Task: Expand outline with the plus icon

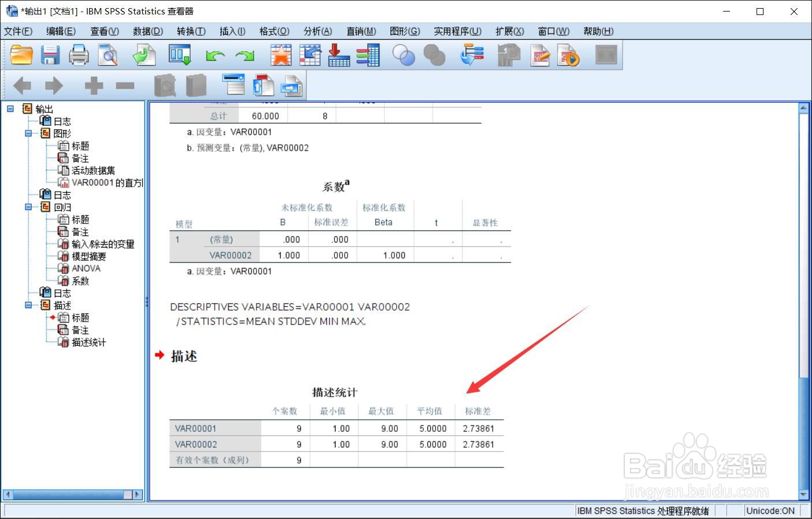Action: pyautogui.click(x=94, y=86)
